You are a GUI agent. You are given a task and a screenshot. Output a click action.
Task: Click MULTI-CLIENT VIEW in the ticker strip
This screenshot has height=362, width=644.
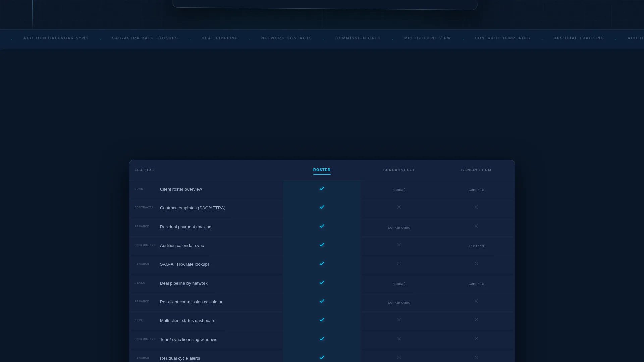pyautogui.click(x=428, y=38)
